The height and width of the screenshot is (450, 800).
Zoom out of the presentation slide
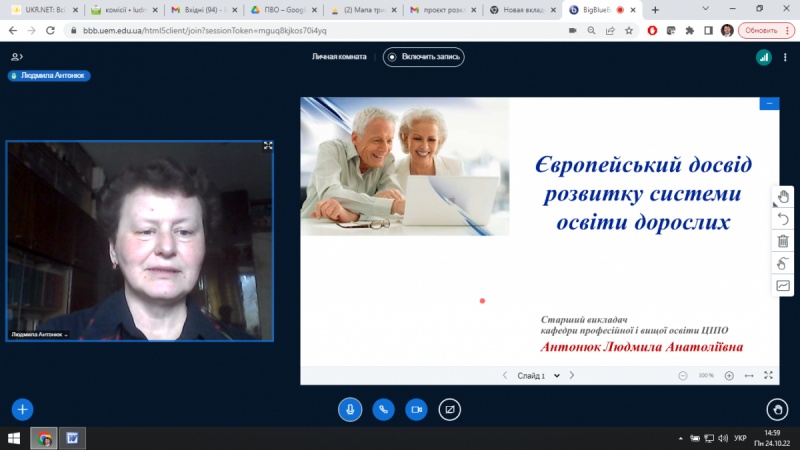[682, 376]
